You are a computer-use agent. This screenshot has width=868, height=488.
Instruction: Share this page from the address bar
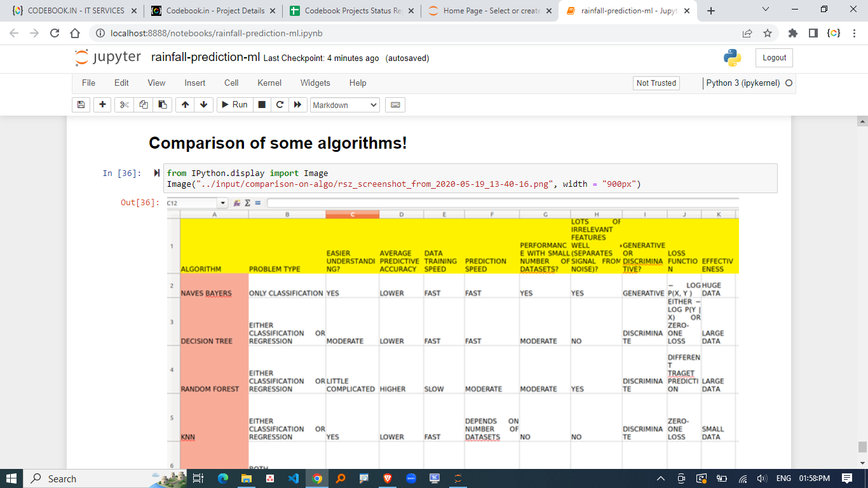747,33
